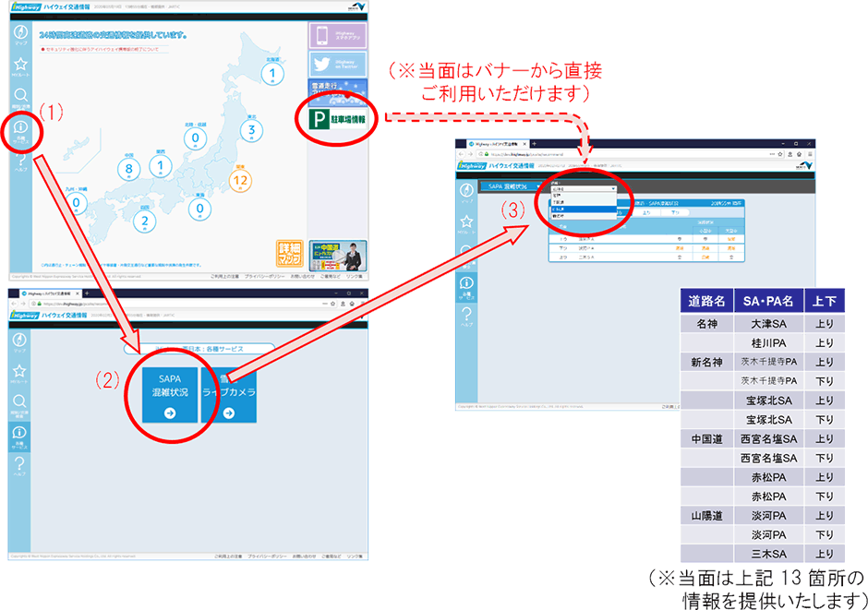Click the 山陽道 road name cell

tap(707, 516)
